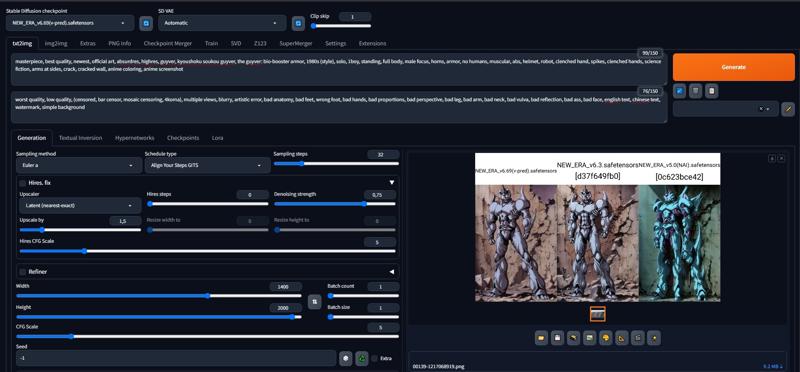Open the Stable Diffusion checkpoint dropdown
The width and height of the screenshot is (800, 372).
70,23
